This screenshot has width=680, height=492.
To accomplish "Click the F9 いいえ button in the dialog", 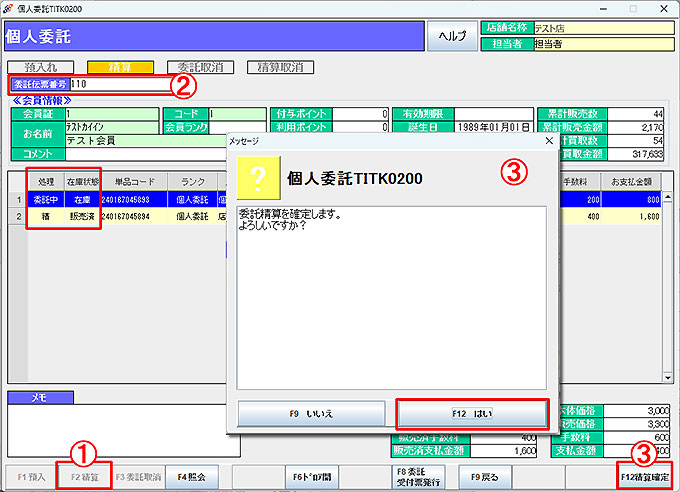I will pyautogui.click(x=311, y=414).
